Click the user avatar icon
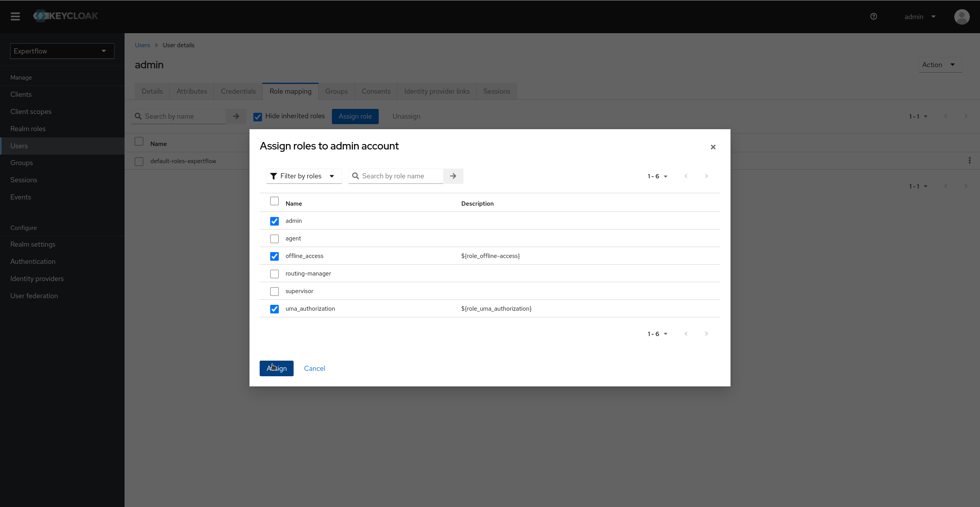The image size is (980, 507). pyautogui.click(x=962, y=17)
